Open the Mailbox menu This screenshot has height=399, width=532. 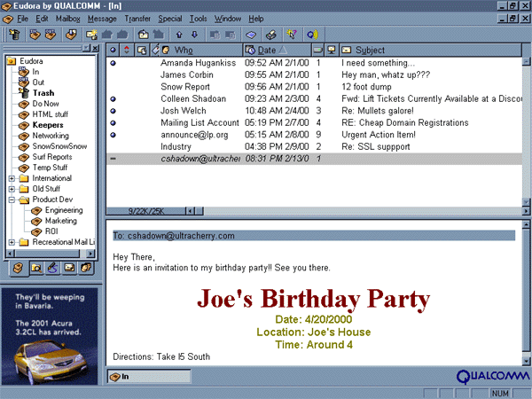tap(68, 19)
